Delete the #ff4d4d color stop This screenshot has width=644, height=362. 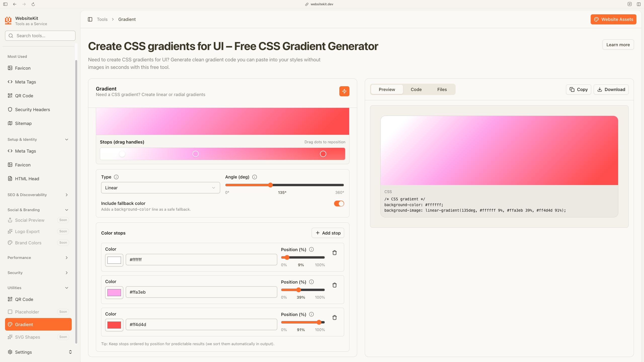pos(335,318)
